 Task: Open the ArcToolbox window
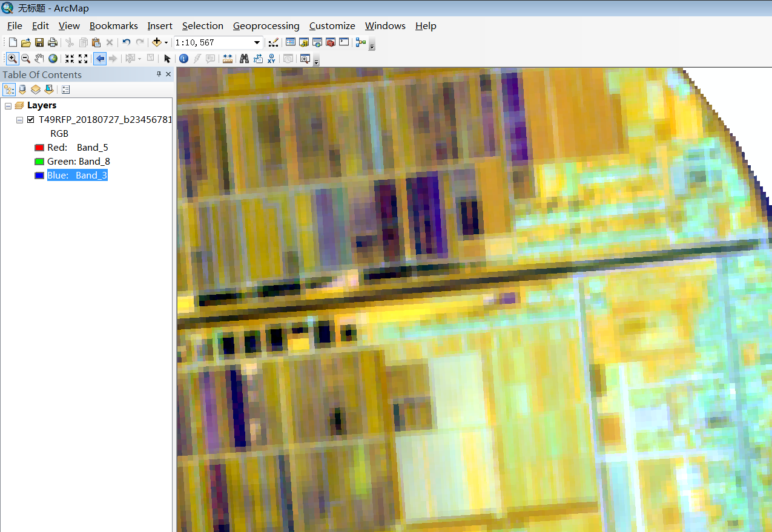(330, 42)
